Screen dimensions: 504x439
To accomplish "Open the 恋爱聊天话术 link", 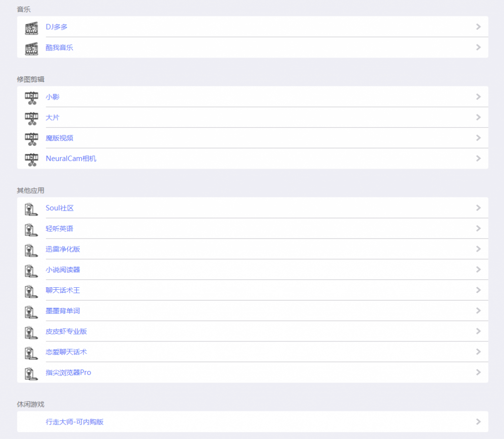I will tap(66, 352).
